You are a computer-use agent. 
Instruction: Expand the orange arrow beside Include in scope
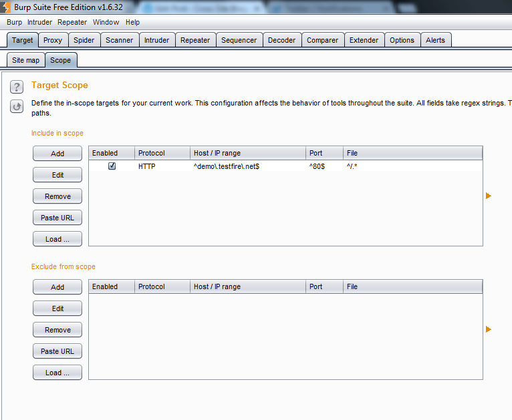pyautogui.click(x=489, y=196)
